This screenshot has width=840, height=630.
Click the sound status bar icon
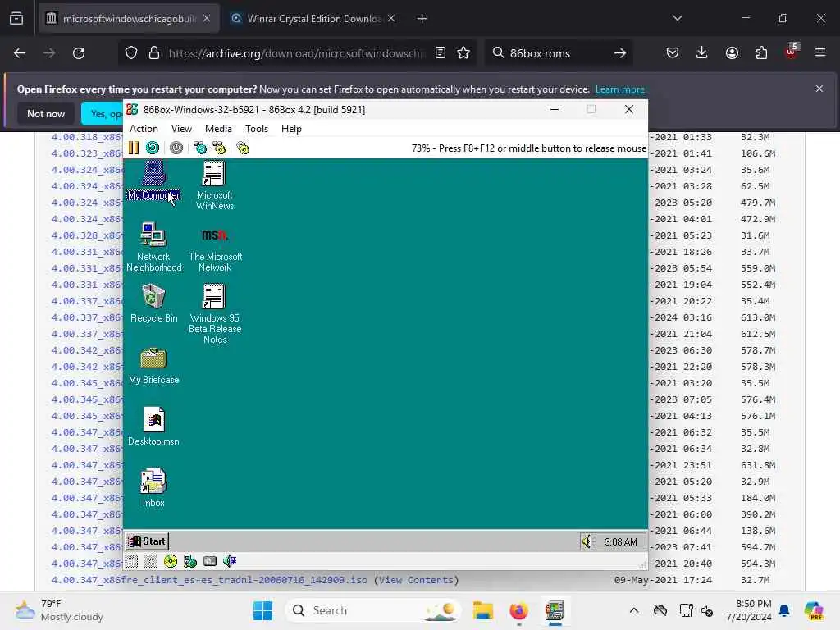(230, 561)
